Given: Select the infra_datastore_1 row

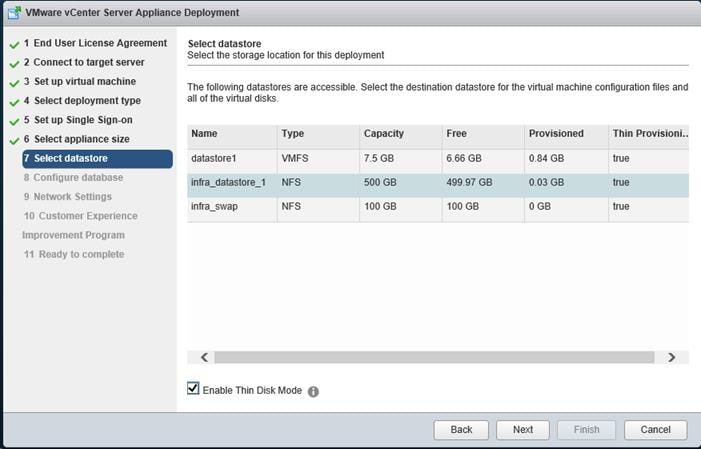Looking at the screenshot, I should (438, 183).
